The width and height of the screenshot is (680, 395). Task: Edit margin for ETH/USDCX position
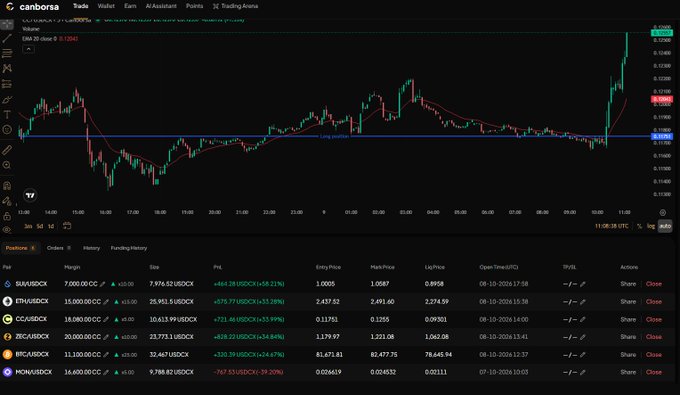point(106,302)
